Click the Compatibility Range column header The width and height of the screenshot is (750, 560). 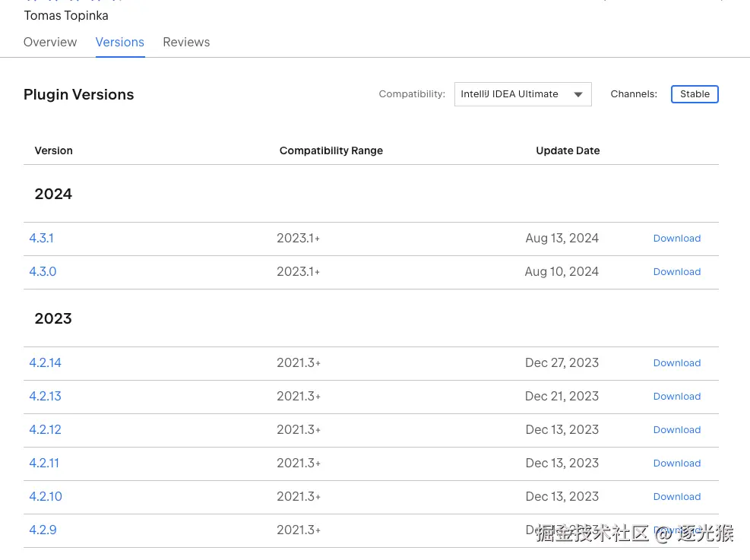pos(331,150)
